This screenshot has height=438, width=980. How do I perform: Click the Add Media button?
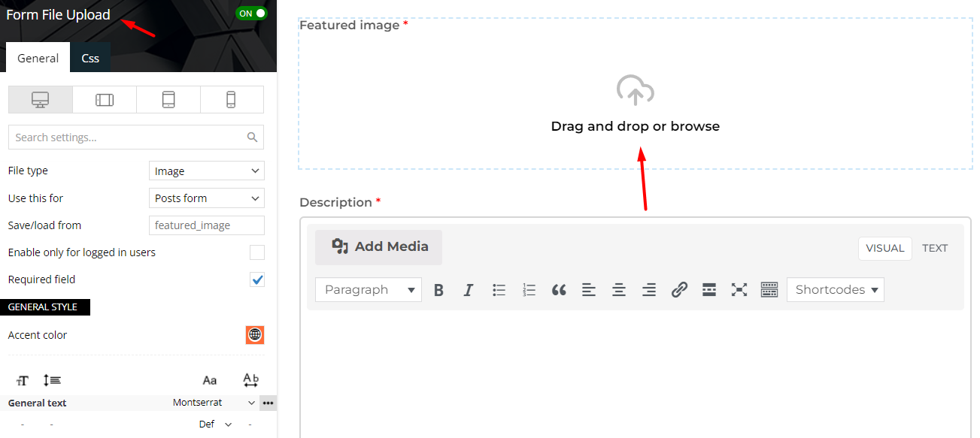(x=378, y=247)
